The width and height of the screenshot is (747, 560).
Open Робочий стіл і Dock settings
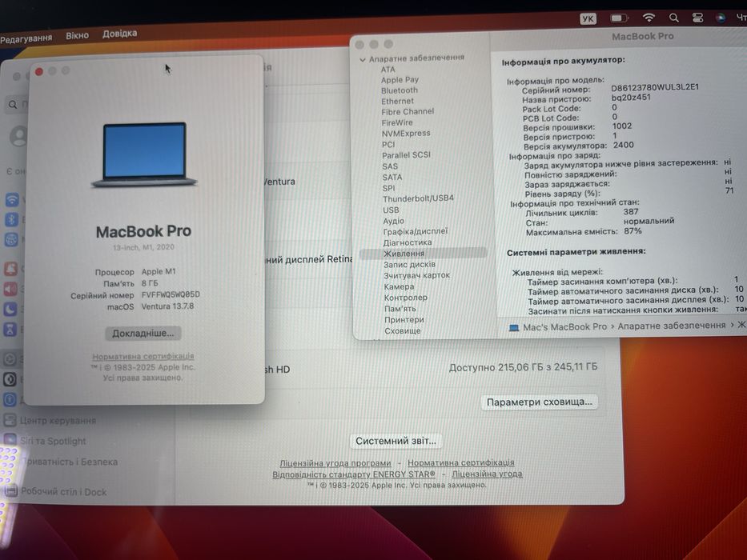point(64,492)
